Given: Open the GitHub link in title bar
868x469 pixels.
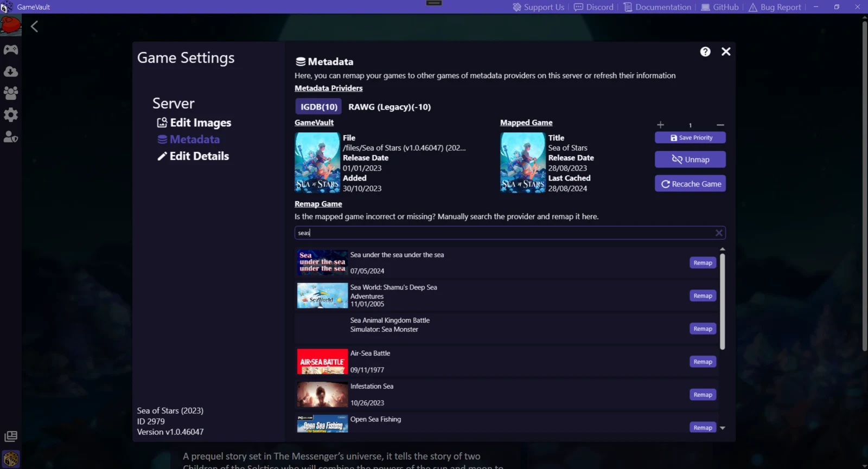Looking at the screenshot, I should (720, 7).
